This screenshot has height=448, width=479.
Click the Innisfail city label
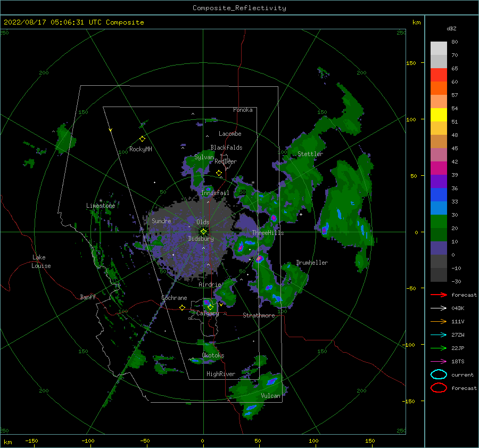point(216,193)
